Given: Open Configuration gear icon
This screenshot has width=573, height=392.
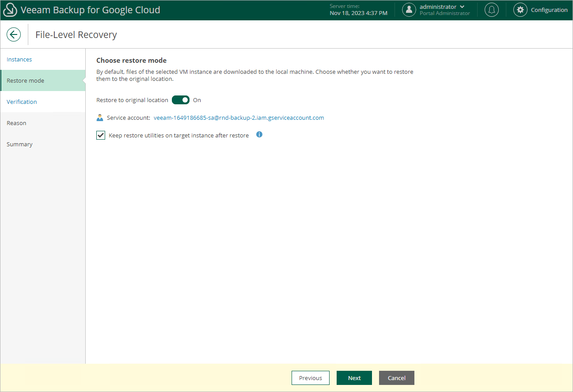Looking at the screenshot, I should pos(520,10).
